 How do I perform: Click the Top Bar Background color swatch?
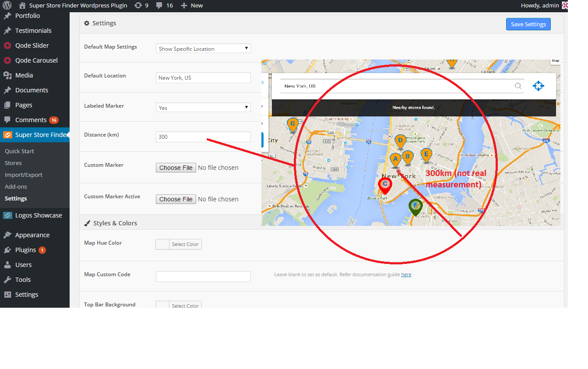tap(162, 305)
